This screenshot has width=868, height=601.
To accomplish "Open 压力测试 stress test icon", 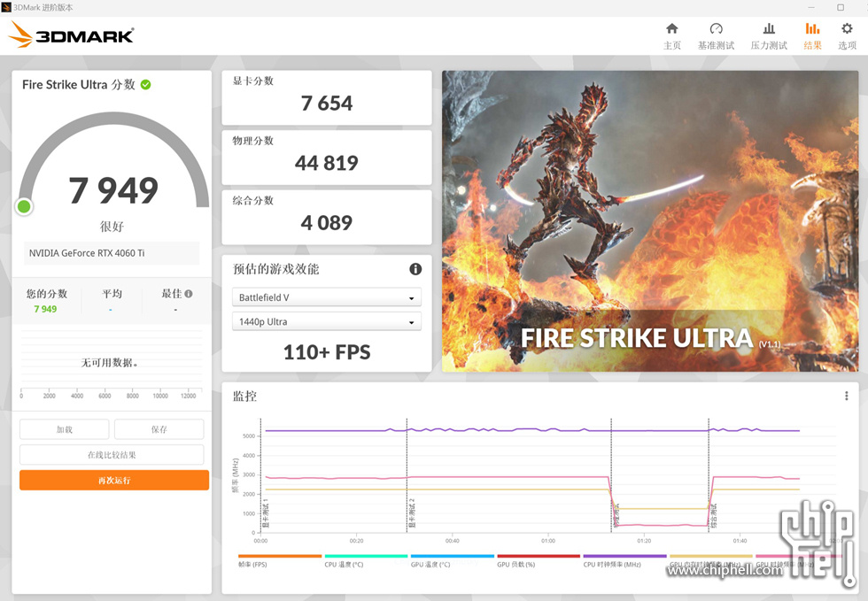I will tap(769, 29).
